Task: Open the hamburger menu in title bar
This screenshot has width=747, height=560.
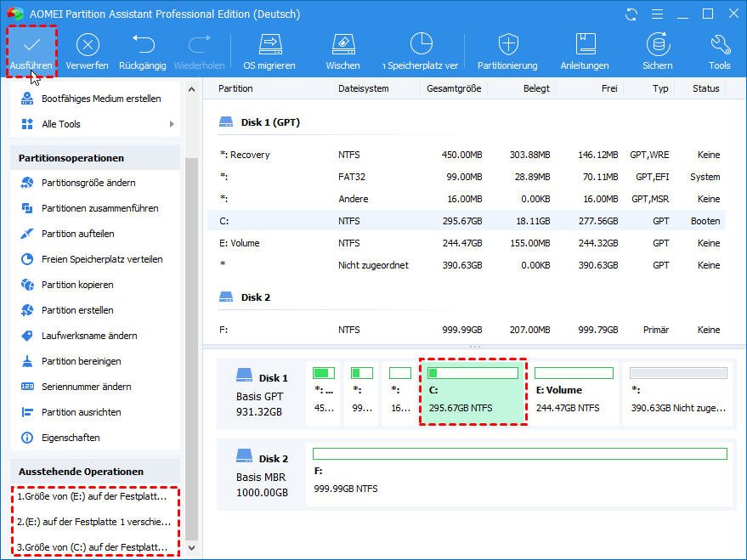Action: (658, 14)
